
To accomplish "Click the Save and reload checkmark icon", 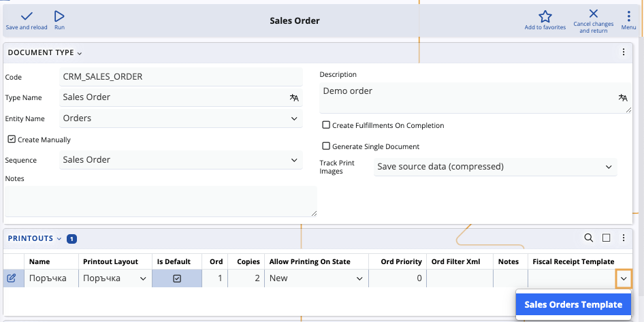I will click(27, 16).
